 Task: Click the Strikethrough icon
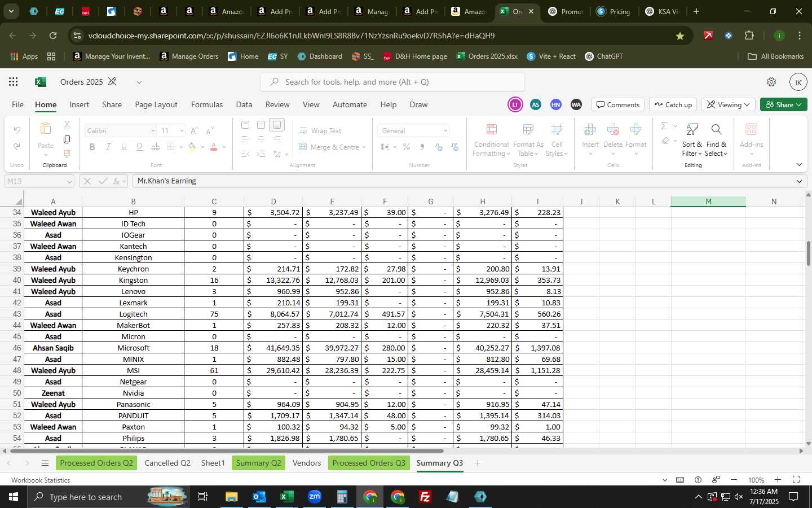(155, 147)
